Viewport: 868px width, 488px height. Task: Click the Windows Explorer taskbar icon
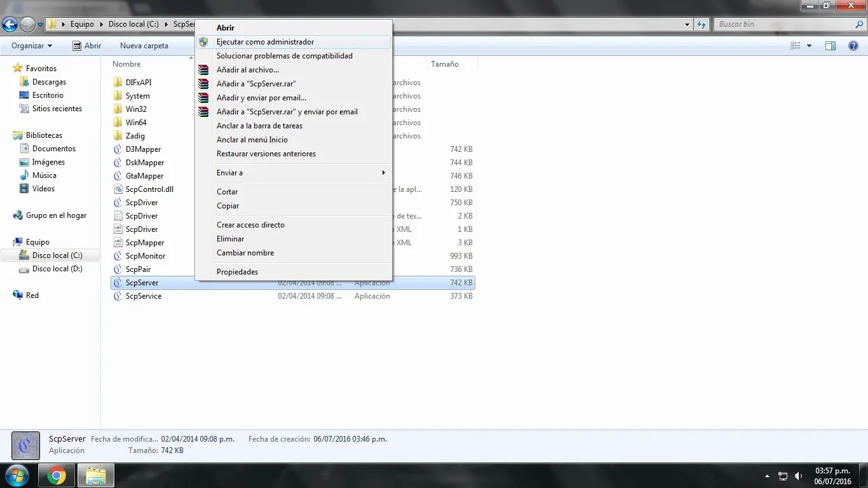pos(95,475)
